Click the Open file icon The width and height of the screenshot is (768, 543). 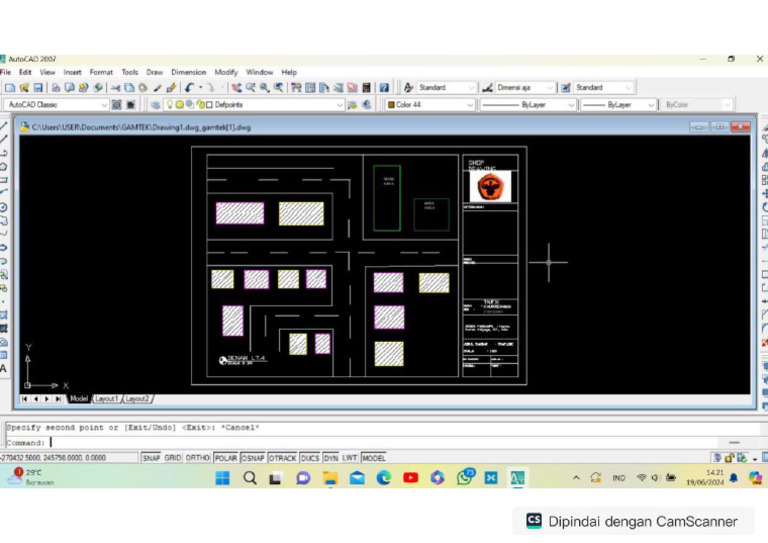tap(24, 88)
